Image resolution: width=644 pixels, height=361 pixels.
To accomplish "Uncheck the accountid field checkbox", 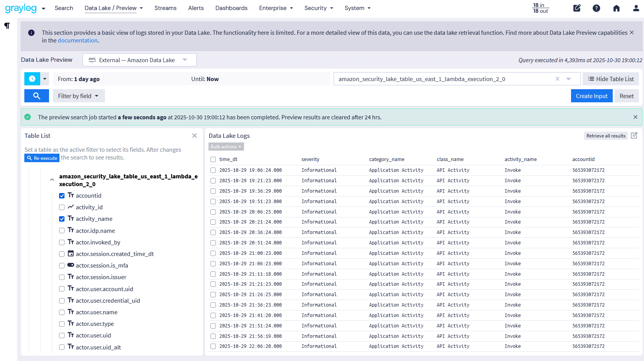I will (x=62, y=196).
